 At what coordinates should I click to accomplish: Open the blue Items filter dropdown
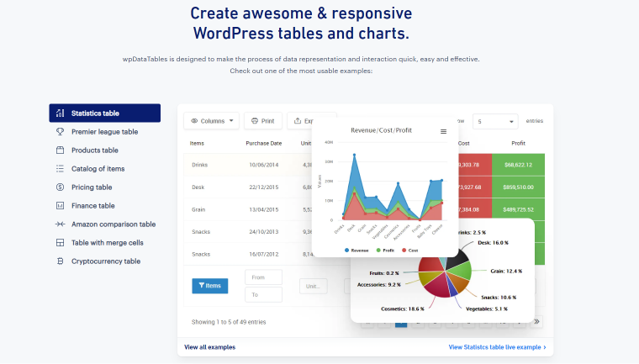tap(209, 286)
